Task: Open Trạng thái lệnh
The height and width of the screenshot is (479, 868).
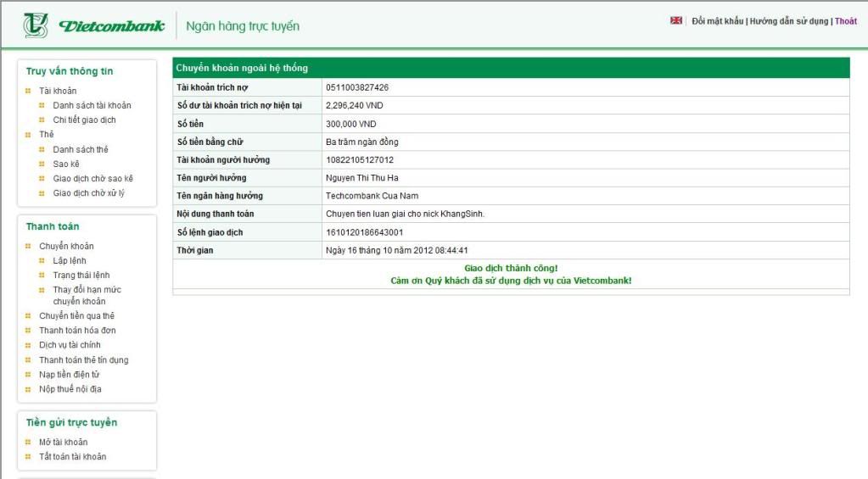Action: pos(81,275)
